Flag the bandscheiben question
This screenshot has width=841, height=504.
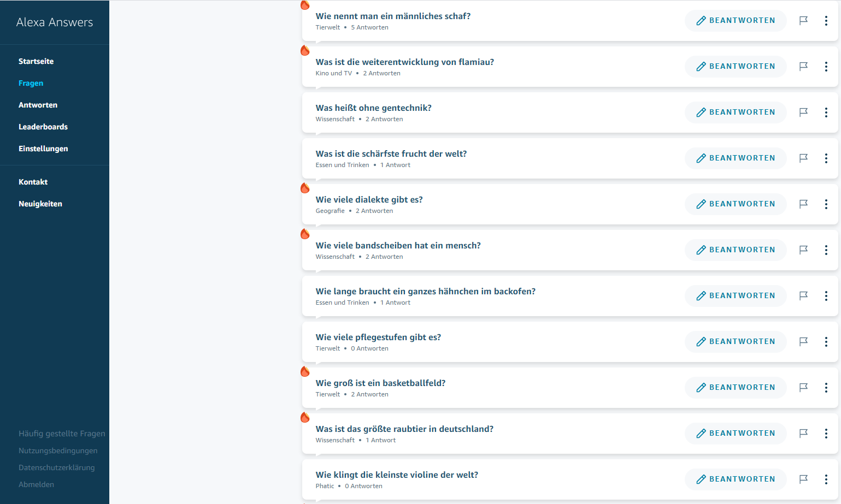[x=803, y=250]
